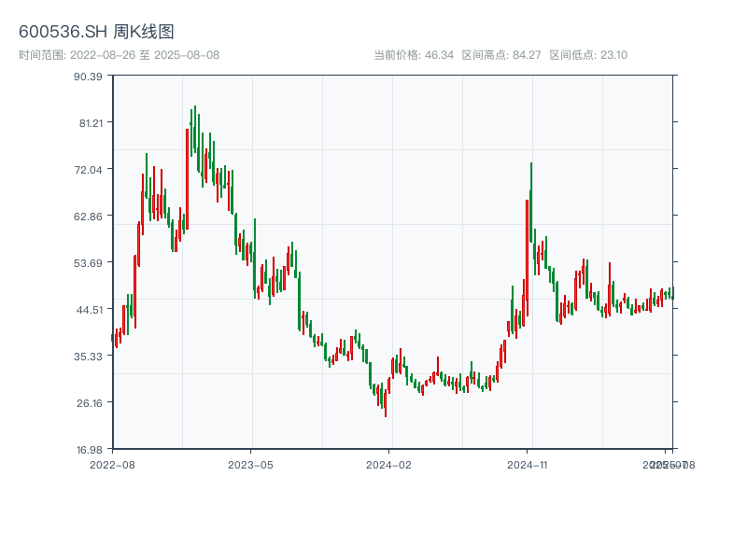Click the current price label 当前价格: 46.34
Screen dimensions: 747x560
[x=414, y=55]
